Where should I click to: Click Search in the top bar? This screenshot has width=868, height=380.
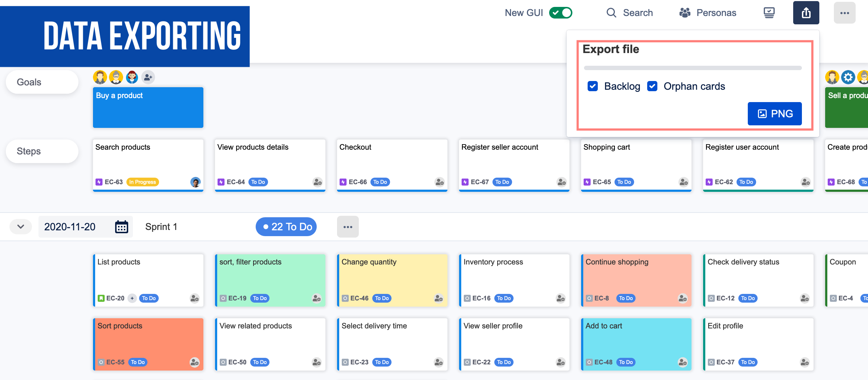[x=630, y=13]
